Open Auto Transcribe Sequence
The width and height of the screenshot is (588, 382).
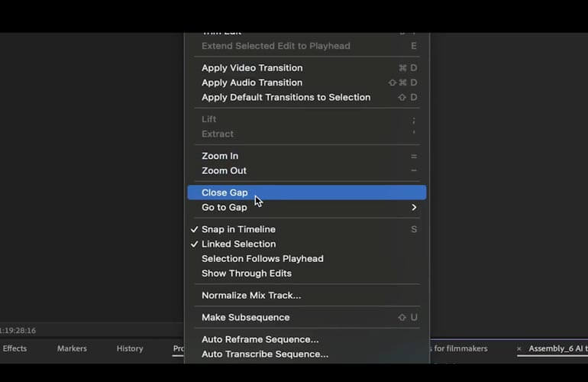[x=307, y=354]
